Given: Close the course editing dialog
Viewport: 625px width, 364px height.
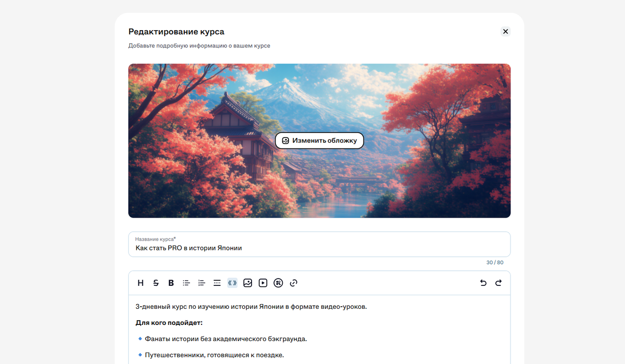Looking at the screenshot, I should 505,31.
